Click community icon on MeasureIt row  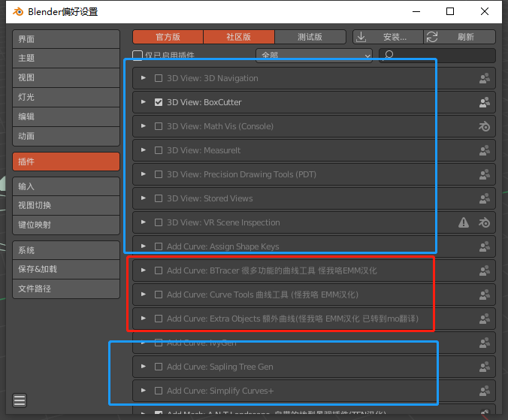click(485, 150)
